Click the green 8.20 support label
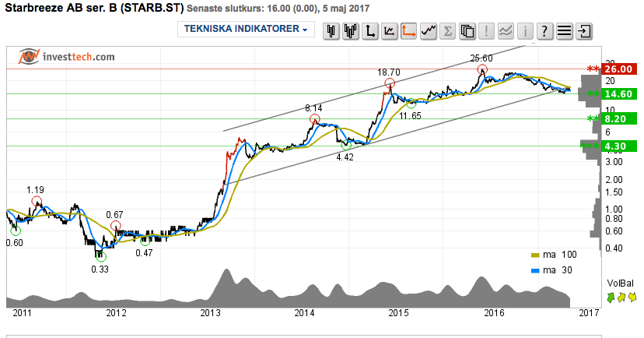 618,119
